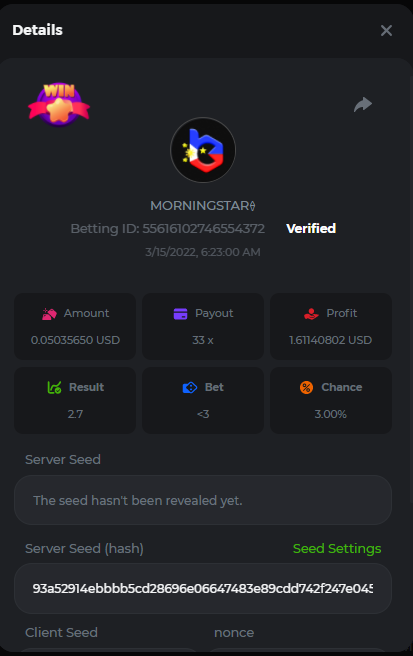Open MORNINGSTAR user avatar
Image resolution: width=413 pixels, height=656 pixels.
(x=203, y=150)
